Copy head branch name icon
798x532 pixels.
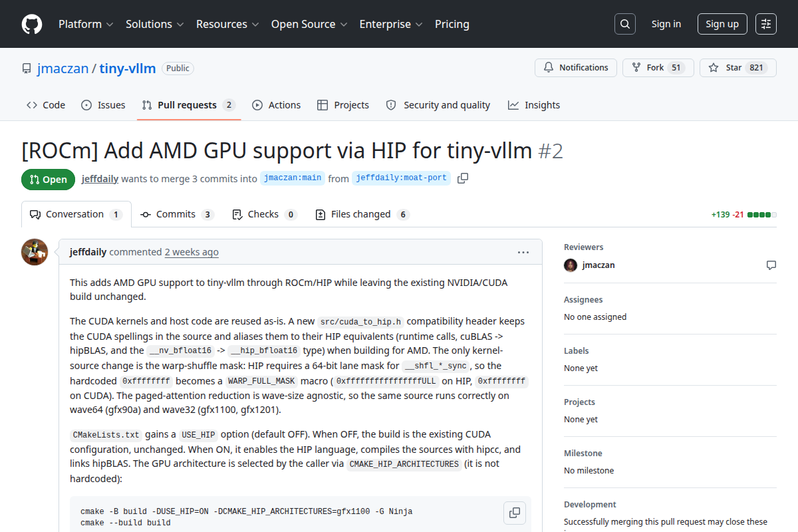pos(463,178)
